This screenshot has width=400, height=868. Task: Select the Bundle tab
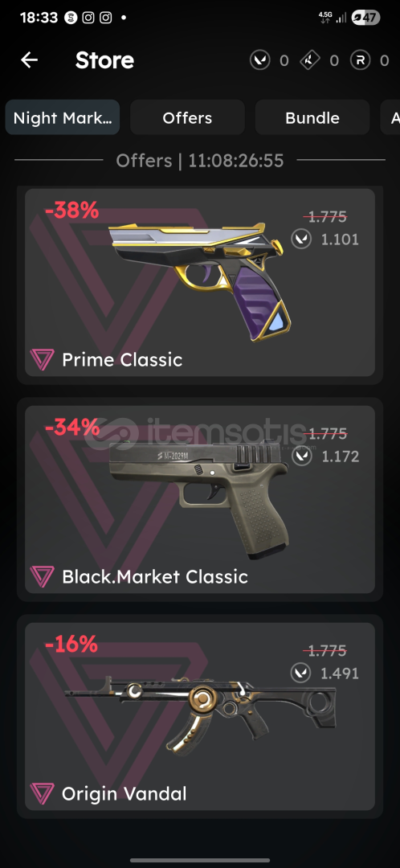(312, 117)
